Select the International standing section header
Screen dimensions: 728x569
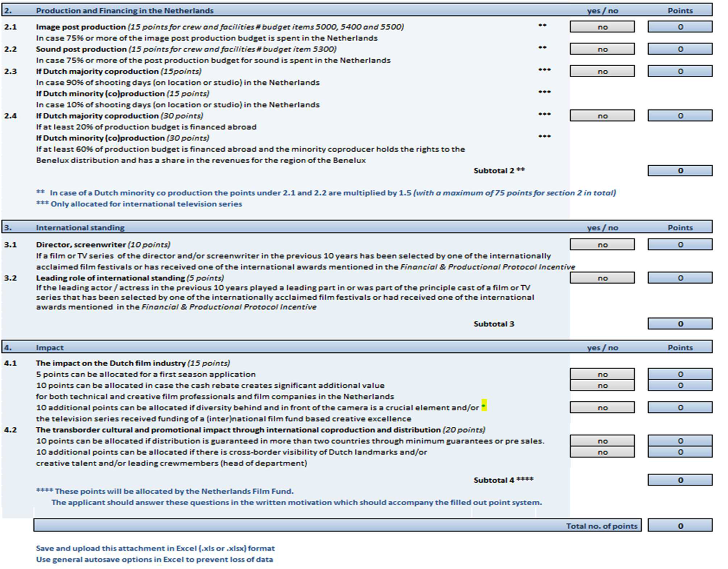pyautogui.click(x=80, y=228)
